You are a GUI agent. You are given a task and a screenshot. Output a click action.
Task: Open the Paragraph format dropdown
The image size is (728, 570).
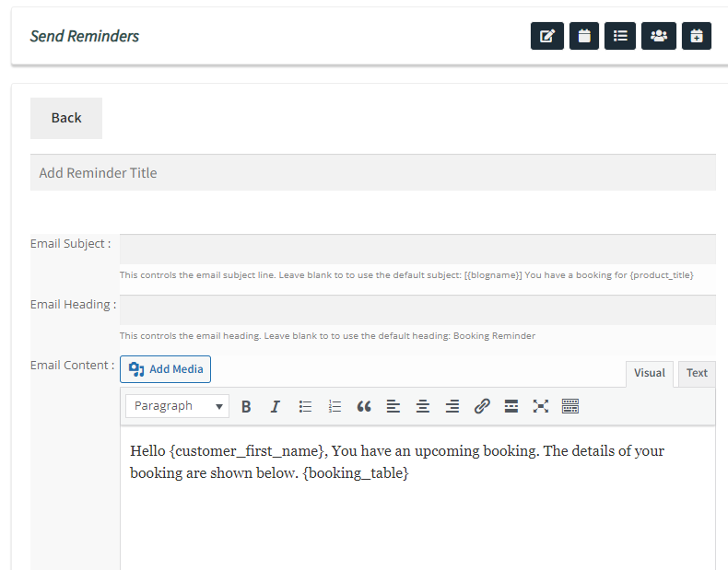point(177,406)
